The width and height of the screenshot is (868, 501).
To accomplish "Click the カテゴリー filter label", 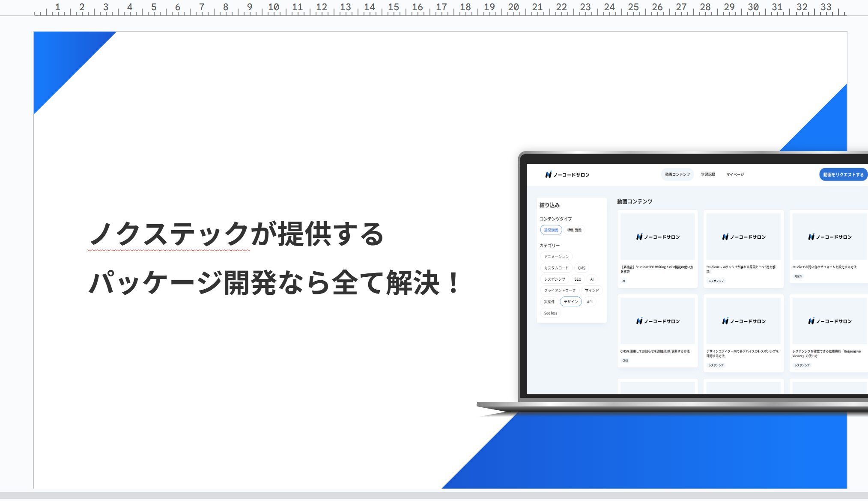I will [549, 246].
